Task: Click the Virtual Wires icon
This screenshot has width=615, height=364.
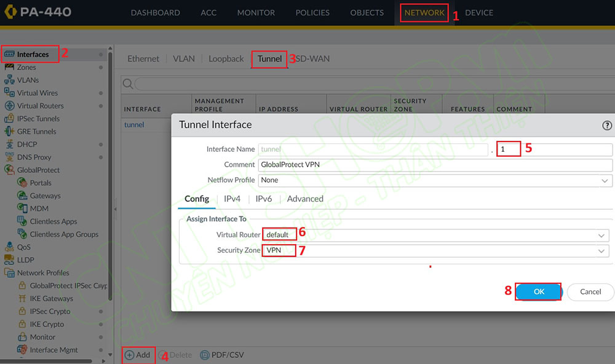Action: click(x=9, y=93)
